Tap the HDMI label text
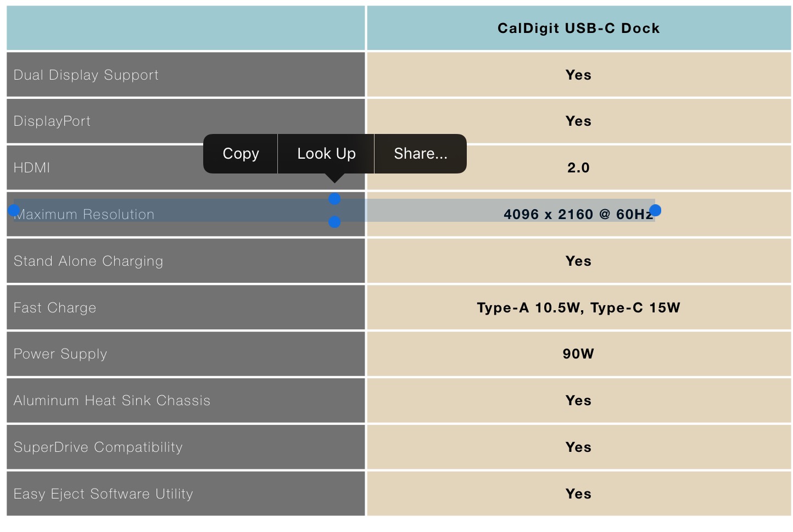This screenshot has height=532, width=793. point(32,168)
